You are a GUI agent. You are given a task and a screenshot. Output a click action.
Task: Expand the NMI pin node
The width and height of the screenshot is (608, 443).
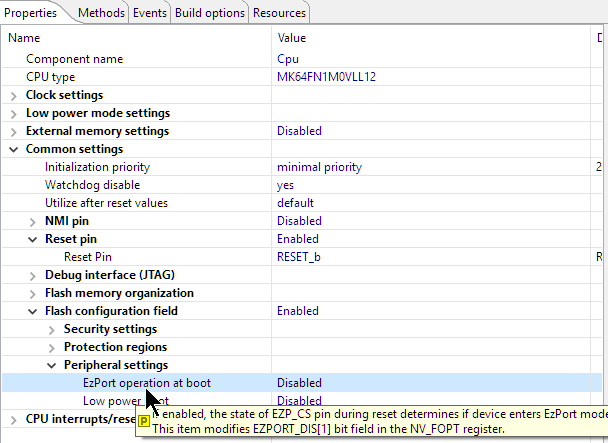click(33, 221)
